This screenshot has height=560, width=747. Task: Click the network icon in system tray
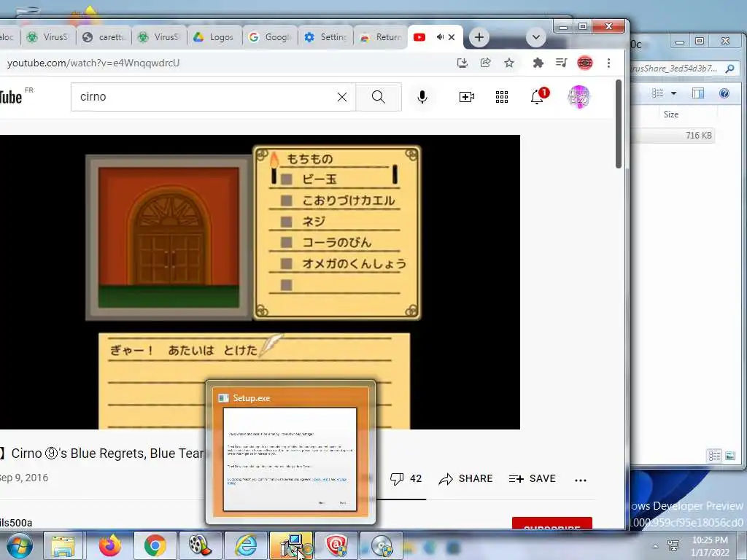673,545
